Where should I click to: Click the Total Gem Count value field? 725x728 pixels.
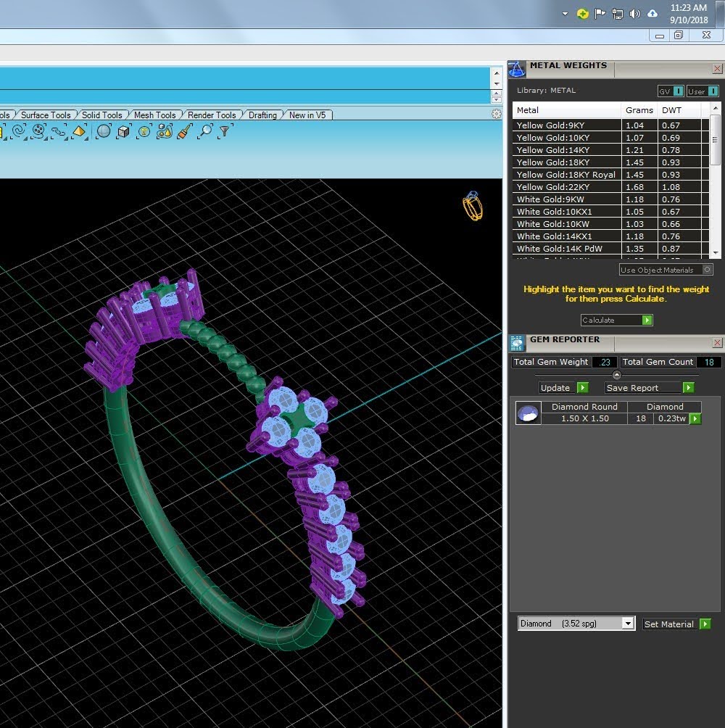point(709,362)
